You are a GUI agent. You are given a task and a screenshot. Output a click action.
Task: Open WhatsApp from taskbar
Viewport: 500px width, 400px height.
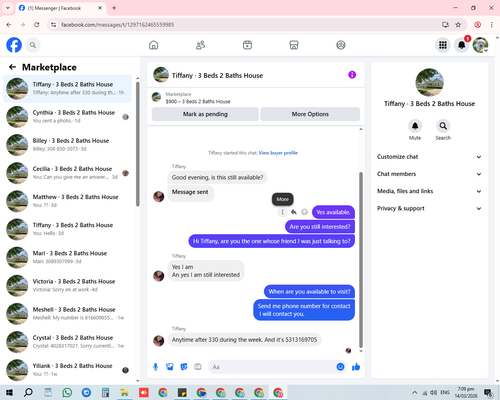pos(67,392)
